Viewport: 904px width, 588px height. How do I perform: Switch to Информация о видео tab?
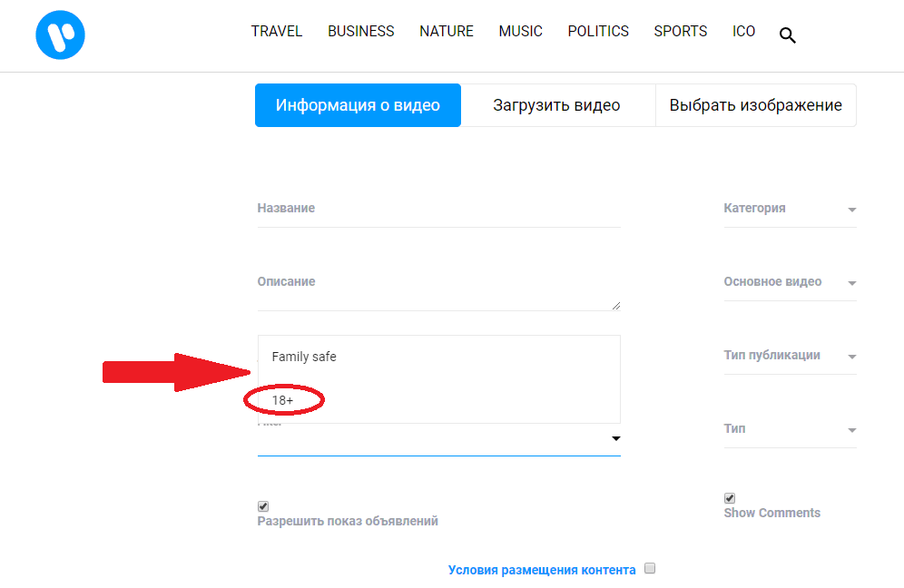358,105
